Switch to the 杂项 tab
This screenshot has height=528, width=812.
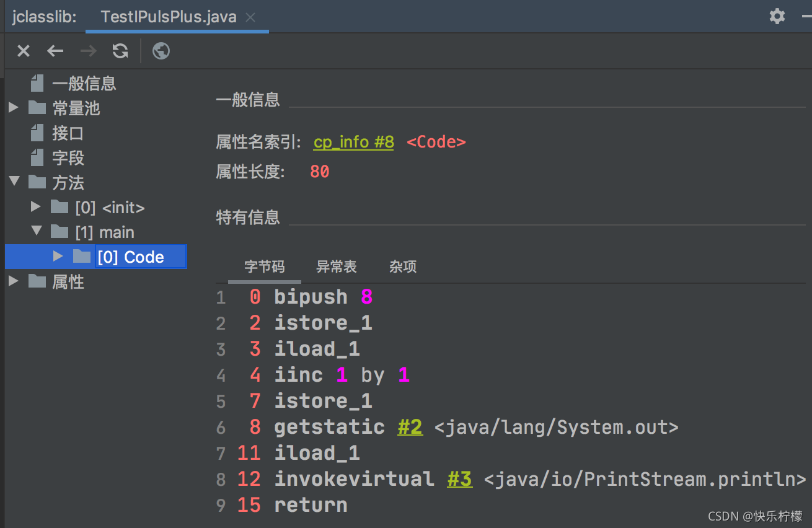(403, 267)
